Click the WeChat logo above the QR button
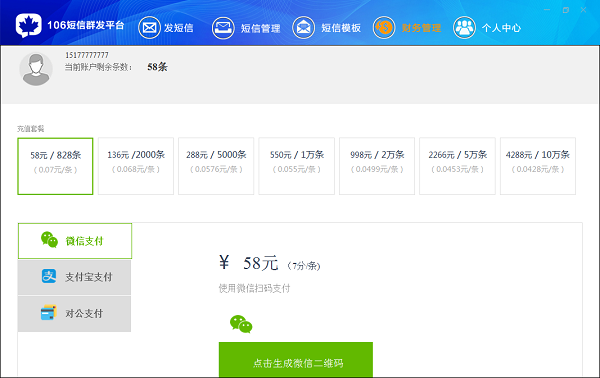Screen dimensions: 600x378 pos(241,324)
